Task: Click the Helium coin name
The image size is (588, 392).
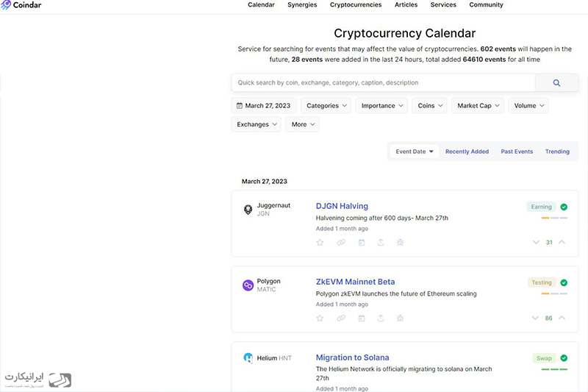Action: tap(267, 358)
